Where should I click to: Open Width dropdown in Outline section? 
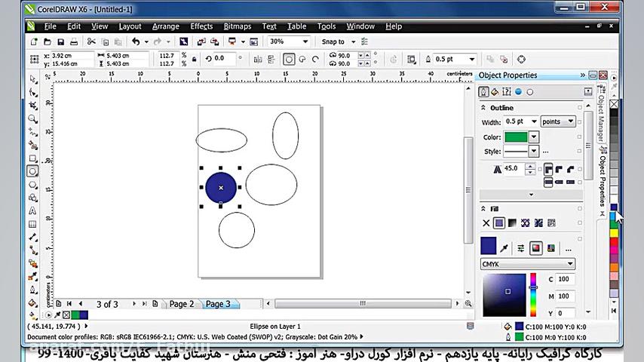point(534,121)
